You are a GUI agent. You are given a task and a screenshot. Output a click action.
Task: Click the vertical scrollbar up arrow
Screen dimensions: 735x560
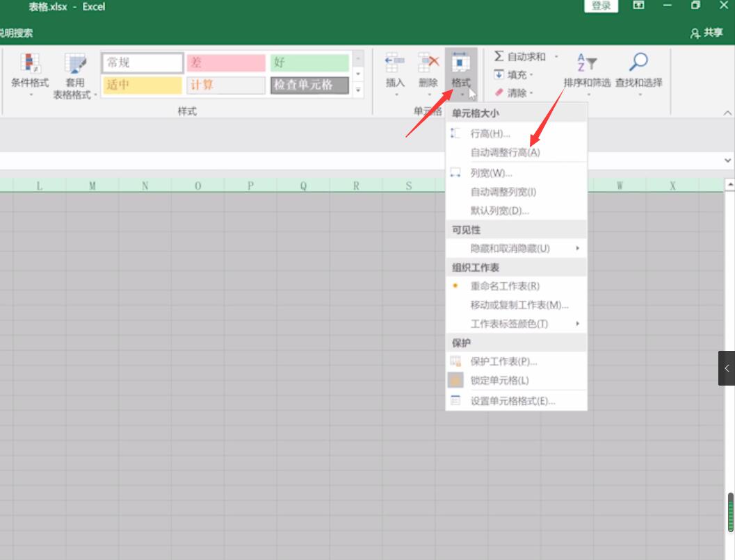(x=730, y=185)
